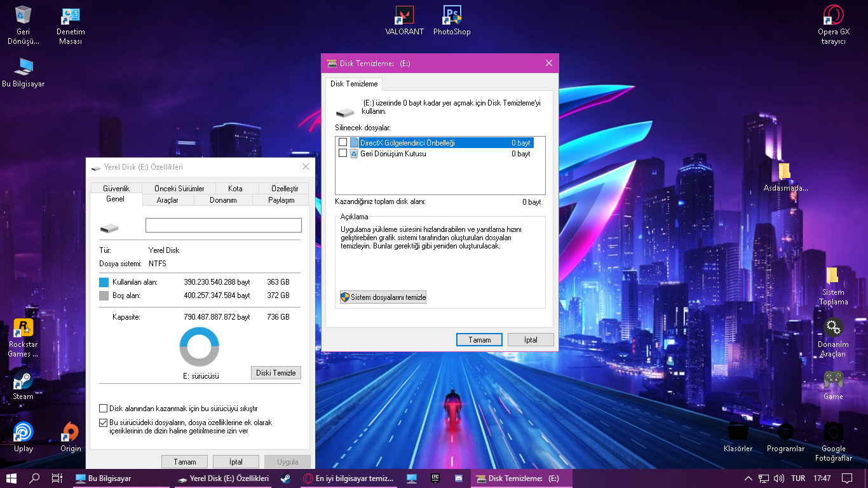Switch to the Güvenlik tab
The width and height of the screenshot is (868, 488).
tap(116, 189)
